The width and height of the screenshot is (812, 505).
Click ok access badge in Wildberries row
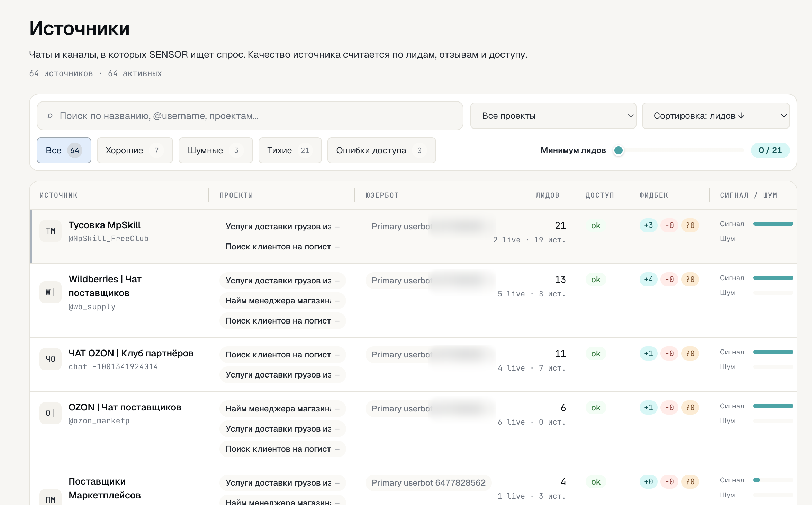click(596, 280)
